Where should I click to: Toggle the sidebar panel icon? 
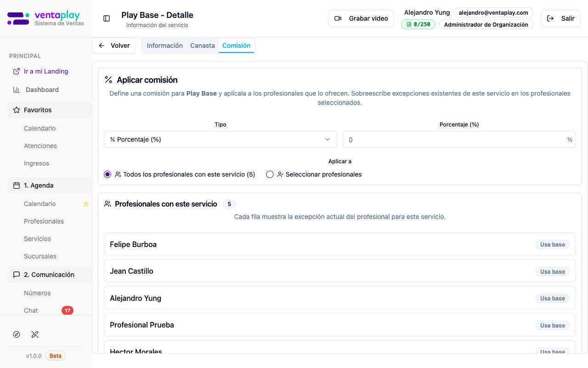tap(107, 18)
